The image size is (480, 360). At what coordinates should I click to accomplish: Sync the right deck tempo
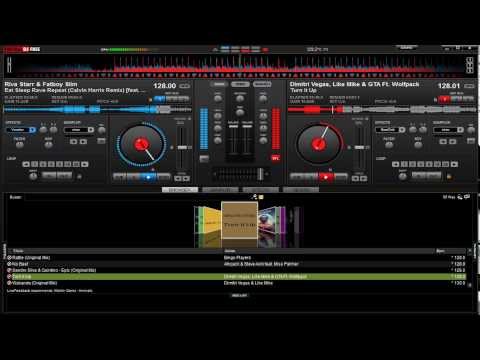tap(341, 177)
